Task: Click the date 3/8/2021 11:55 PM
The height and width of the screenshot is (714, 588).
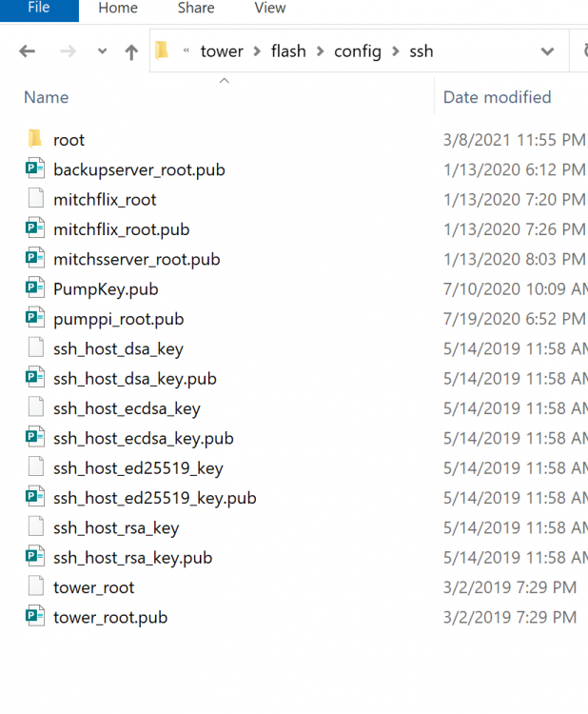Action: click(515, 140)
